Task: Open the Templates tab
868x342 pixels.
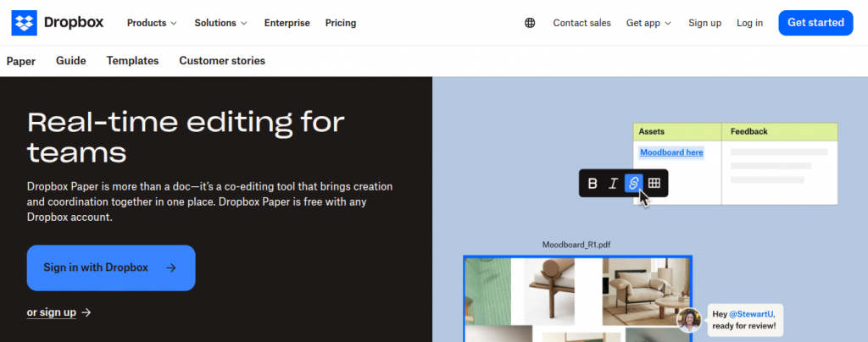Action: point(133,61)
